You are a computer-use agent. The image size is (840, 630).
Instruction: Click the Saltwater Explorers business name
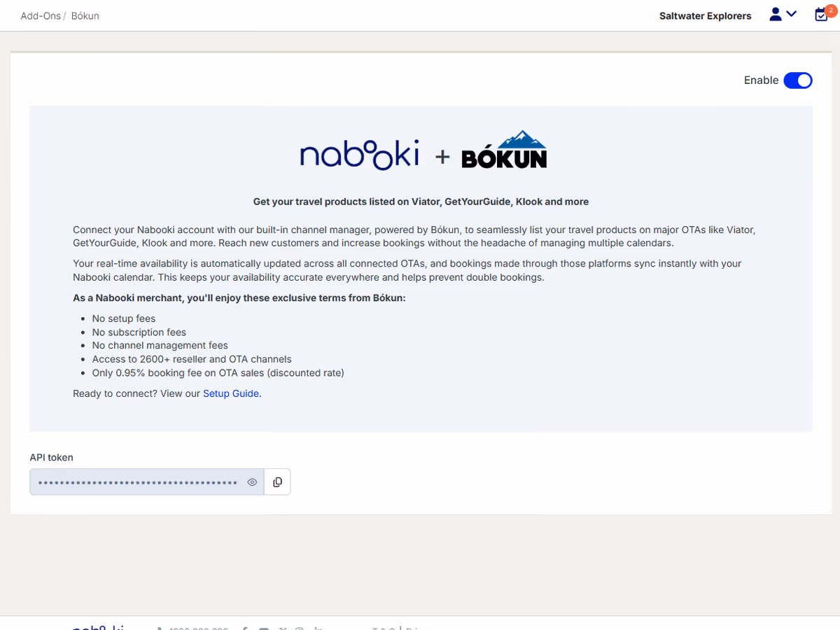(705, 15)
